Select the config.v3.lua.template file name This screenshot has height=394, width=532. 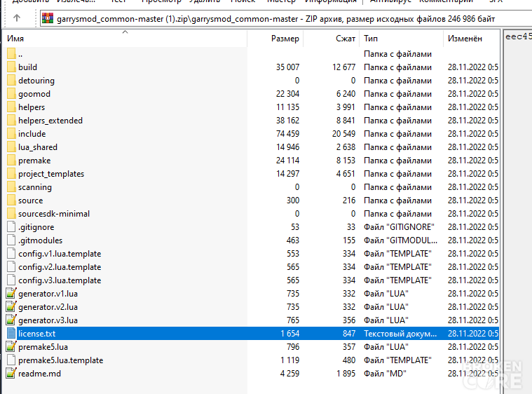[60, 280]
